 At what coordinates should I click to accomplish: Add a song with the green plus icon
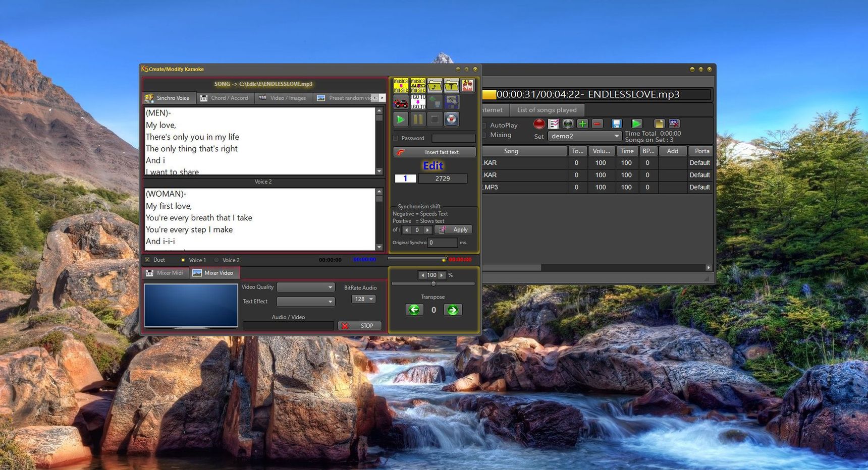click(582, 124)
